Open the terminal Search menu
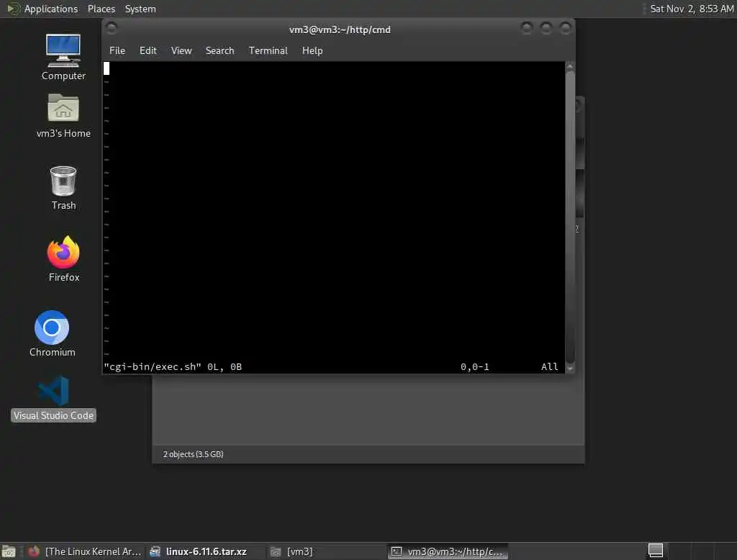This screenshot has height=560, width=737. tap(220, 50)
